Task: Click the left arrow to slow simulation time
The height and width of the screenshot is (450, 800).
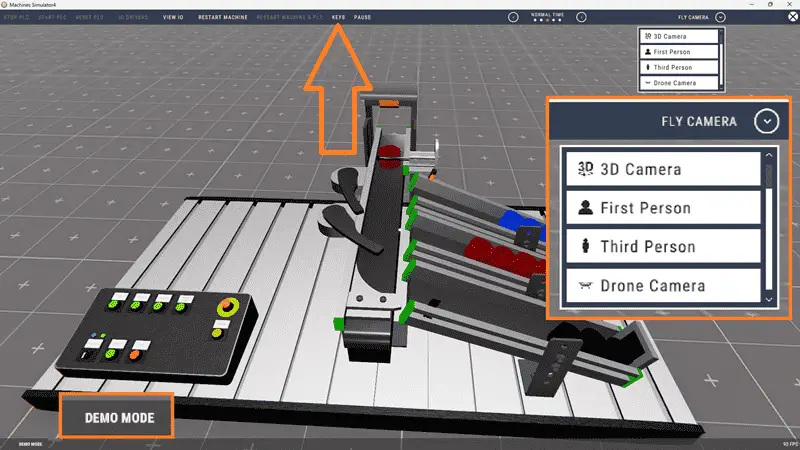Action: tap(513, 17)
